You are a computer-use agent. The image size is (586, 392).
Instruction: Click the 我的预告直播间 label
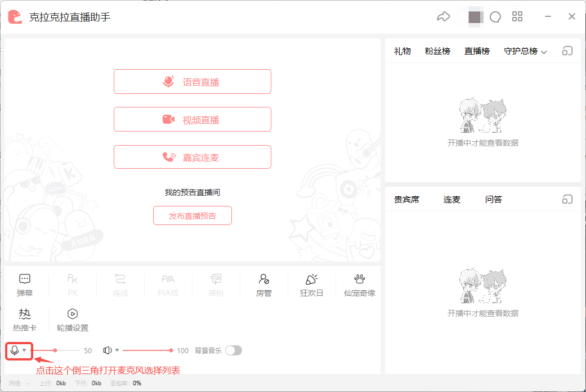point(193,192)
